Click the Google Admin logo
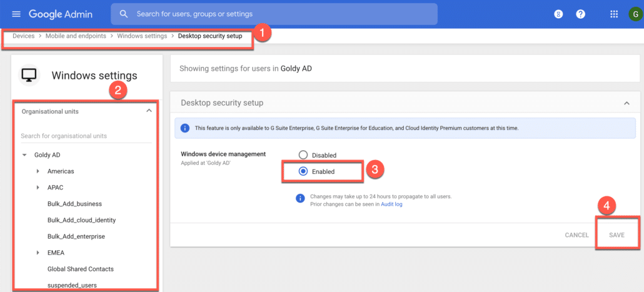Viewport: 644px width, 292px height. pyautogui.click(x=61, y=14)
